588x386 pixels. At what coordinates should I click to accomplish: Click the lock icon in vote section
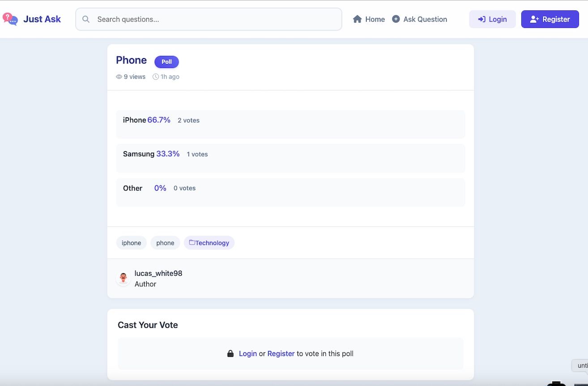click(x=230, y=354)
